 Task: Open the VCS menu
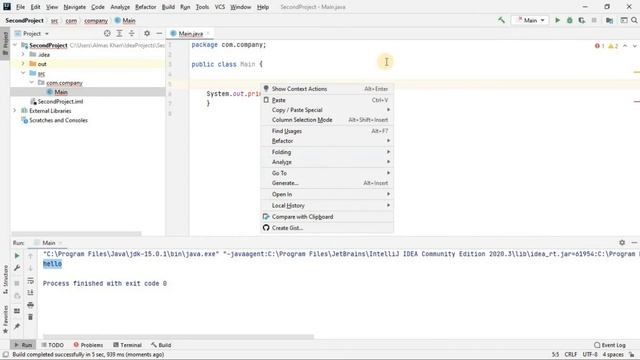(x=220, y=7)
